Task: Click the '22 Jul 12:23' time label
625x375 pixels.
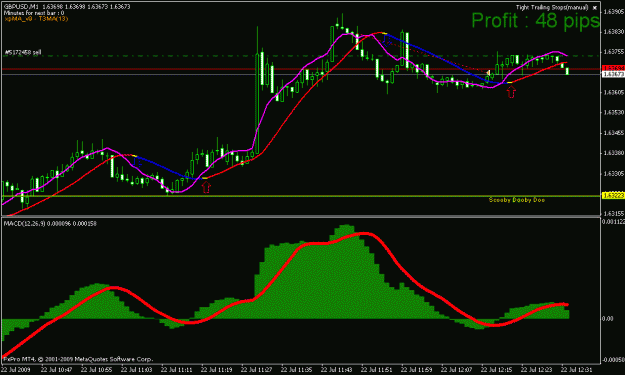Action: [537, 369]
